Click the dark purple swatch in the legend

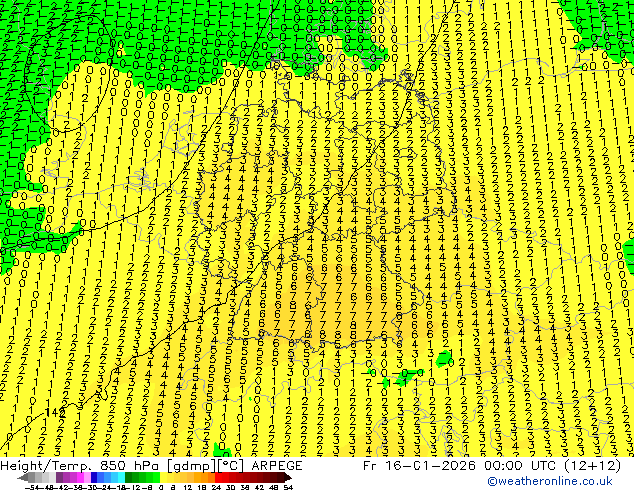click(x=59, y=477)
